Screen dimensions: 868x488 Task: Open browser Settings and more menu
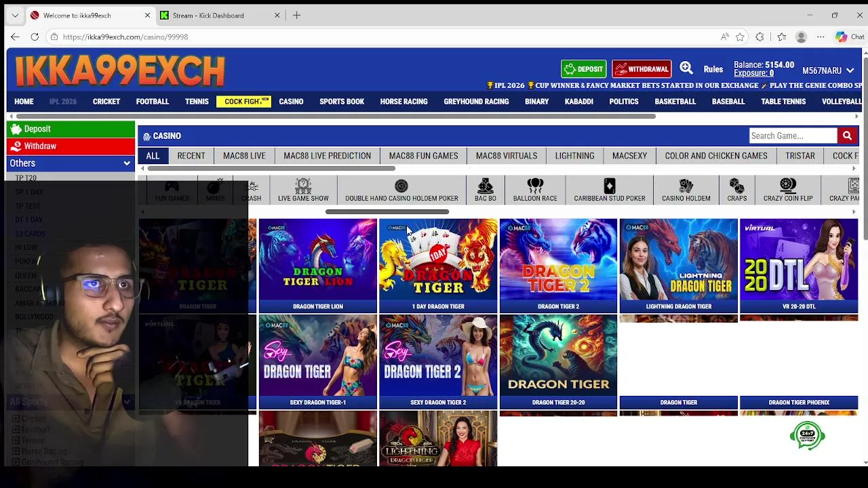click(x=821, y=37)
